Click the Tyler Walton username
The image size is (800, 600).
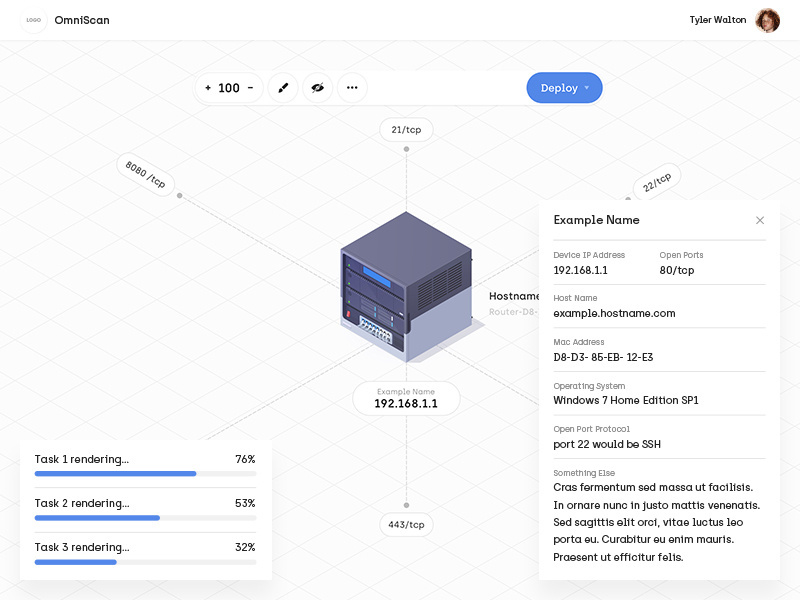click(x=717, y=20)
